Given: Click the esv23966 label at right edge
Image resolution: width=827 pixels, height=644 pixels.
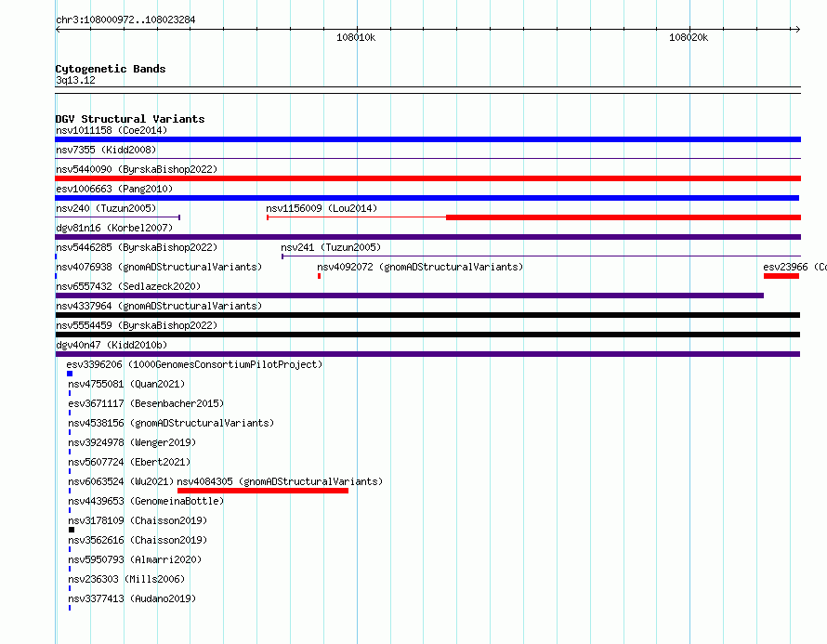Looking at the screenshot, I should pos(794,267).
